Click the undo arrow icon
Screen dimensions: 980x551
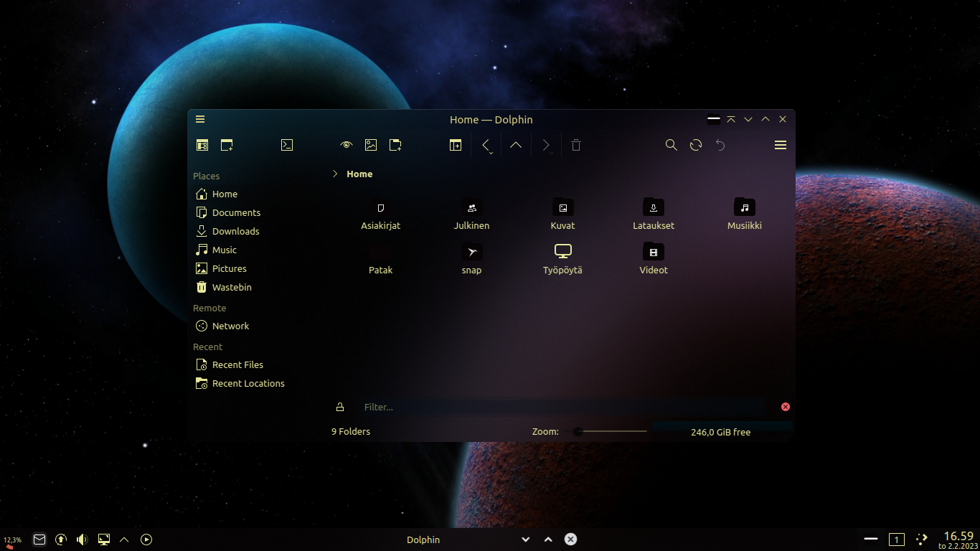click(720, 145)
